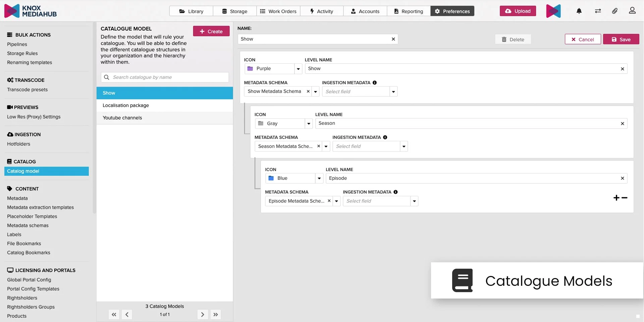This screenshot has height=322, width=644.
Task: Clear the Show Metadata Schema selection
Action: (x=308, y=91)
